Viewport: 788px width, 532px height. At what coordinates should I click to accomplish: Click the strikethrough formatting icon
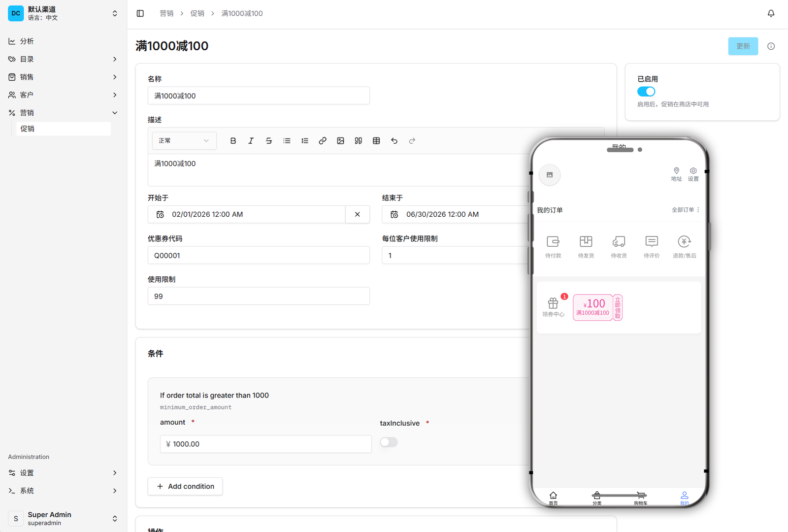coord(269,141)
